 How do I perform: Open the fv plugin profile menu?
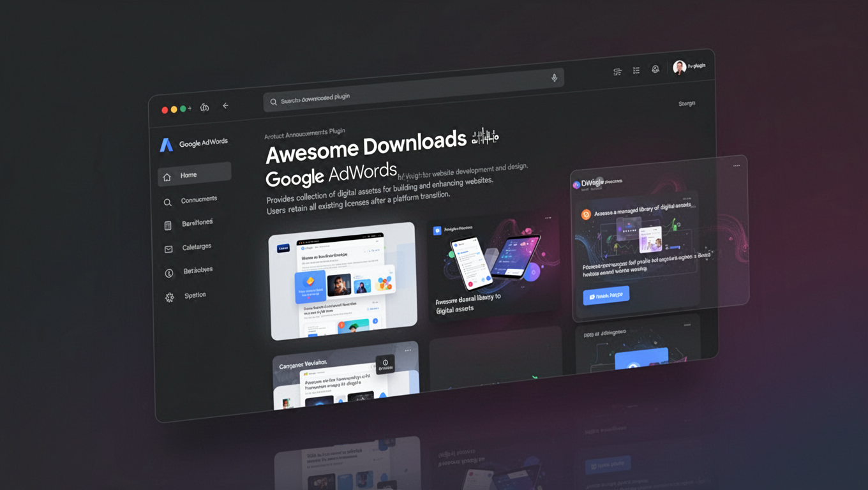point(688,66)
